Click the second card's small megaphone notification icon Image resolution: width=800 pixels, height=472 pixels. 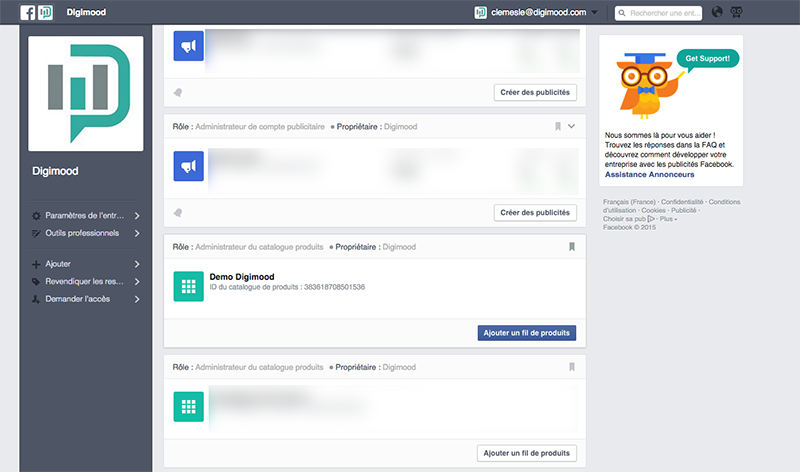tap(178, 213)
